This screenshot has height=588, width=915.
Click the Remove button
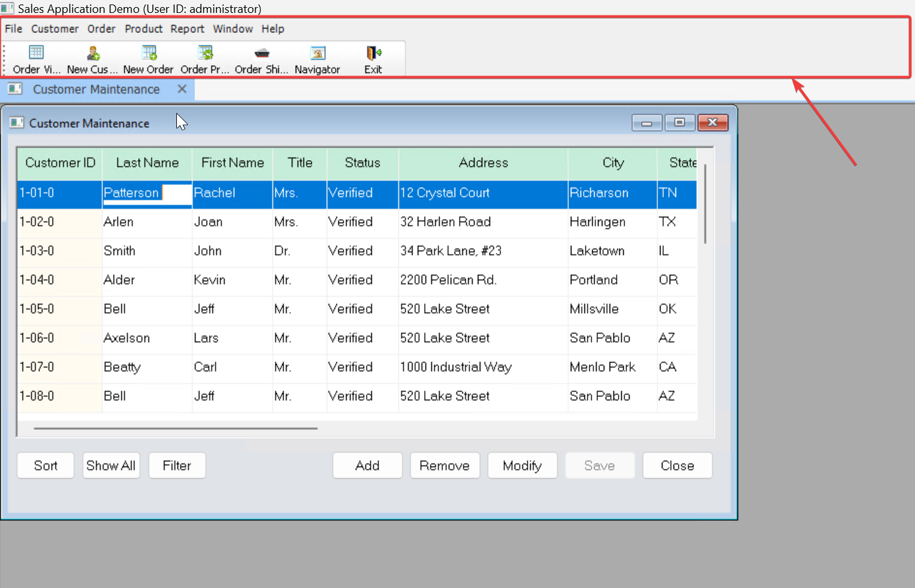click(445, 465)
